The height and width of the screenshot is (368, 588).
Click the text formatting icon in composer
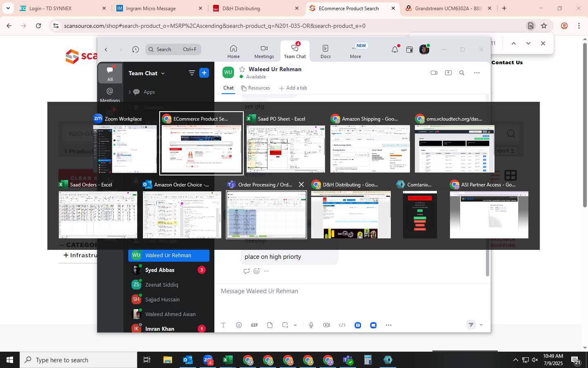click(x=223, y=325)
